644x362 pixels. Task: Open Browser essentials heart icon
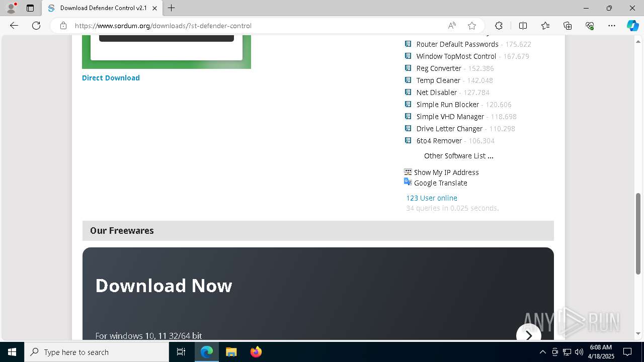(590, 26)
